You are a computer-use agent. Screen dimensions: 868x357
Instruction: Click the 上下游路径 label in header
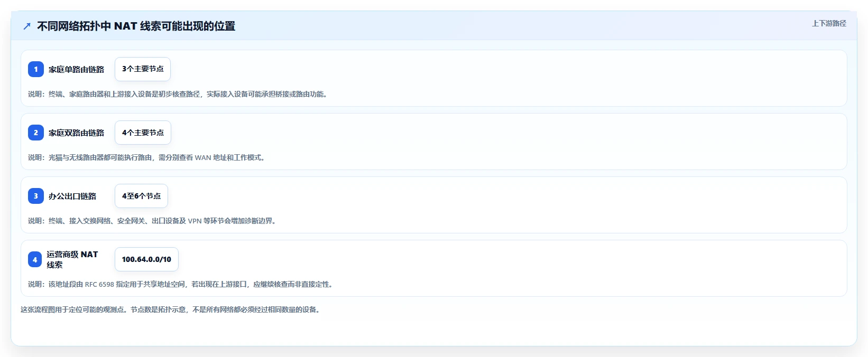coord(829,23)
